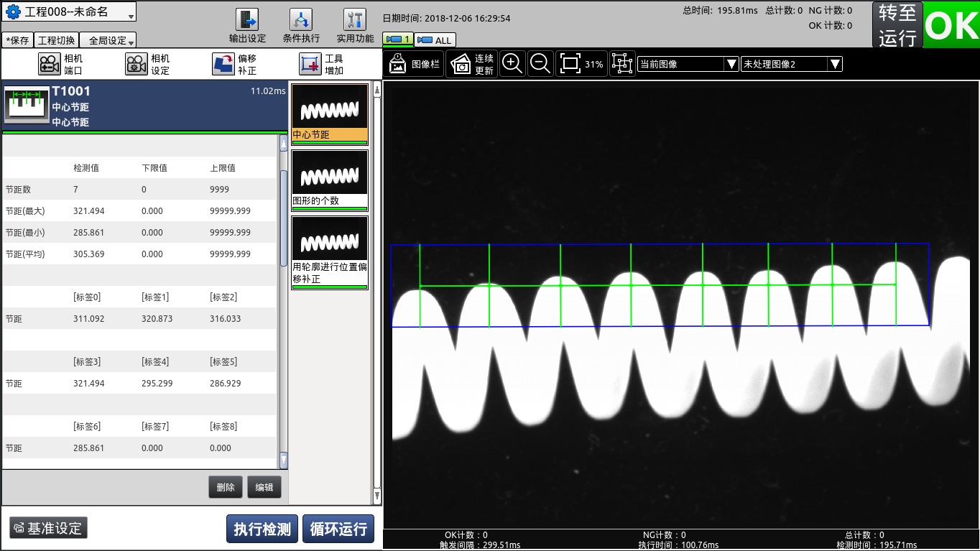The image size is (980, 551).
Task: Click 节距(最小) row label
Action: pos(25,233)
